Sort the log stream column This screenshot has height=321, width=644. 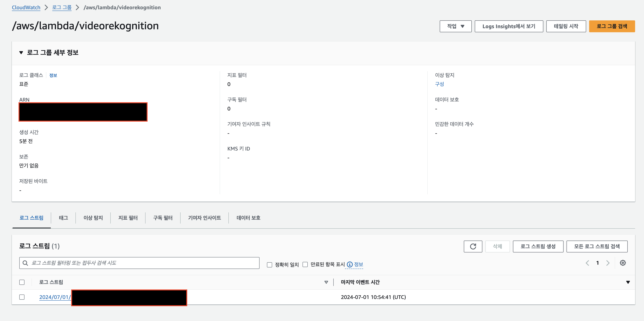[326, 282]
